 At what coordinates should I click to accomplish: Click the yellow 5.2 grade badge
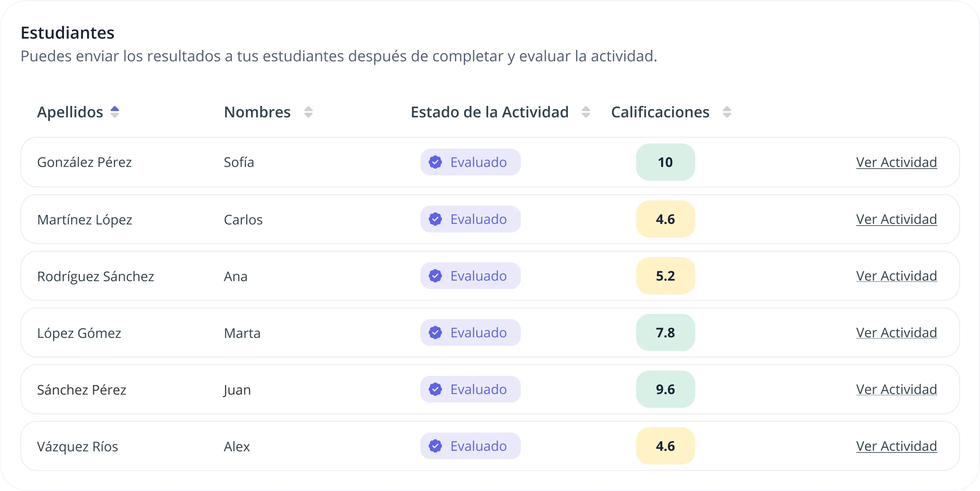[665, 276]
